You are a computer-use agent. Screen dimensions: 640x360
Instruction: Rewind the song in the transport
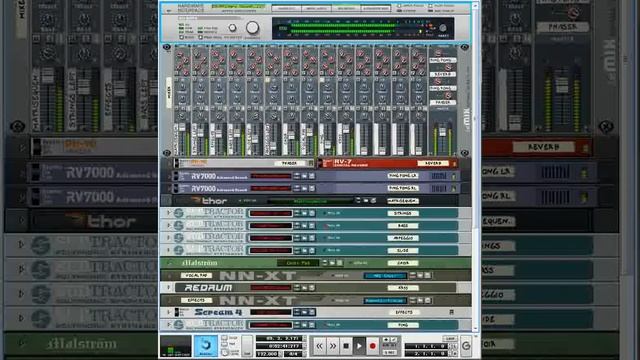pyautogui.click(x=319, y=346)
